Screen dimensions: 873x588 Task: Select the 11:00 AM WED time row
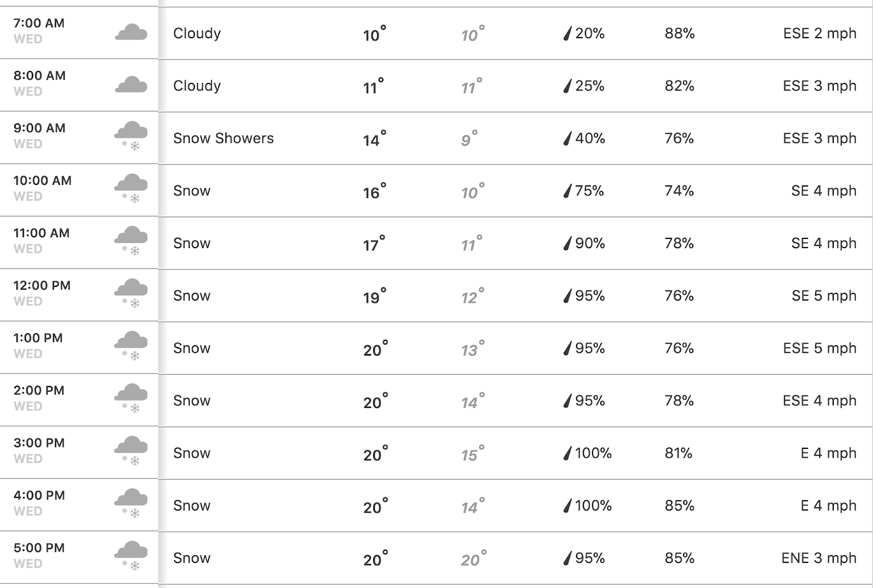point(79,243)
